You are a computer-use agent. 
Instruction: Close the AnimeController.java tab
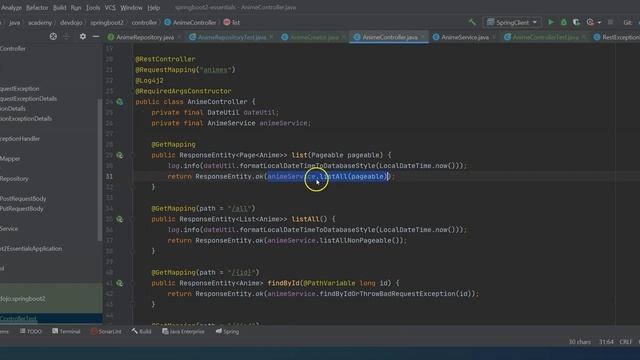(x=422, y=37)
